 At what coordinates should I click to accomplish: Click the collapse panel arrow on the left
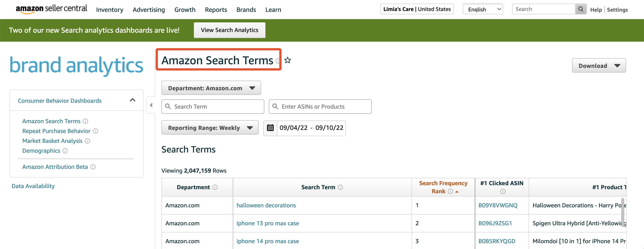click(152, 106)
